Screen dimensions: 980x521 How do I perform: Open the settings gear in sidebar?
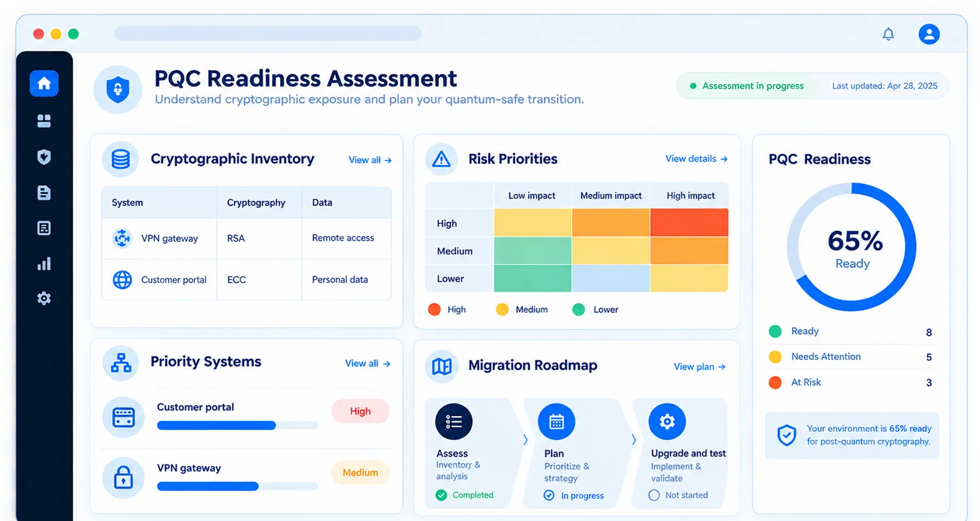pyautogui.click(x=44, y=298)
